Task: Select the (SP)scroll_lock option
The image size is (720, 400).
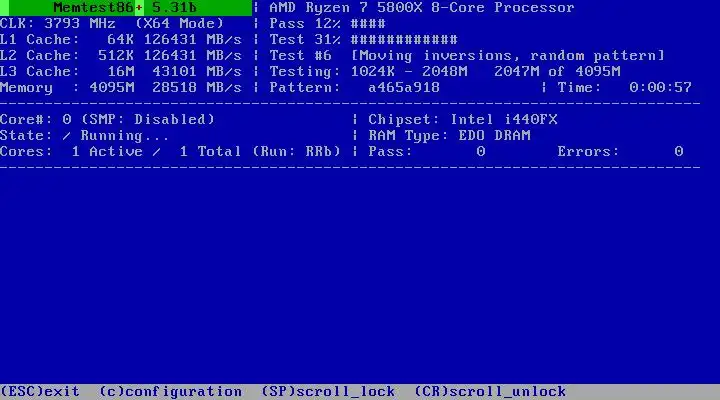Action: point(328,391)
